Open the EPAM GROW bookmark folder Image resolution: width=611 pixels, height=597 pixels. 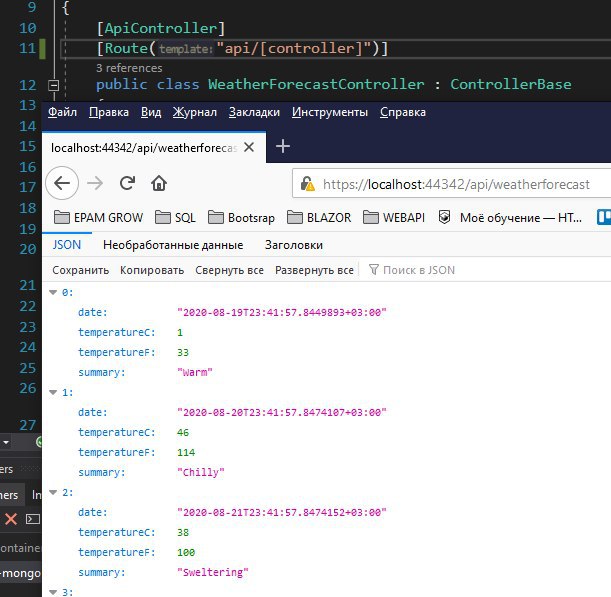(98, 217)
